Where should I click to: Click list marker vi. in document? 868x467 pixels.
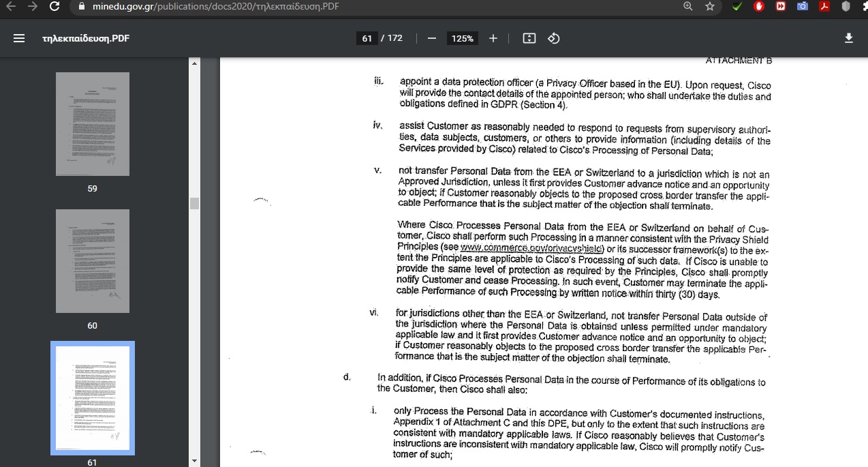tap(374, 312)
